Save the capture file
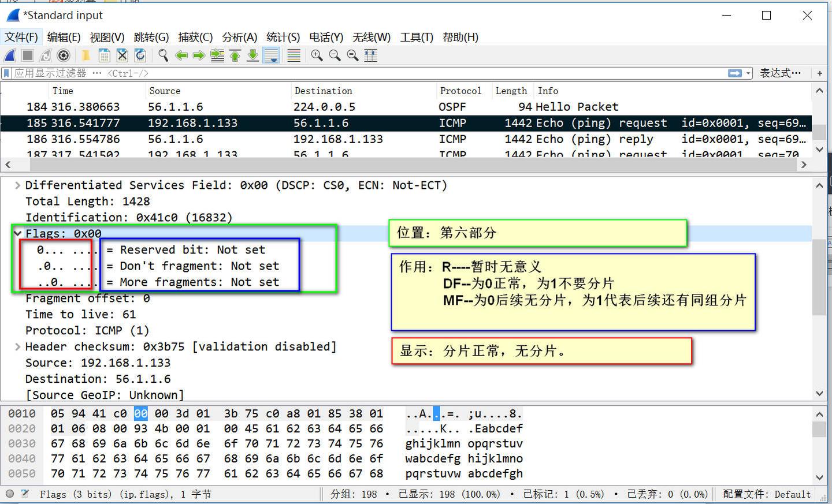Screen dimensions: 832x504 pos(104,55)
